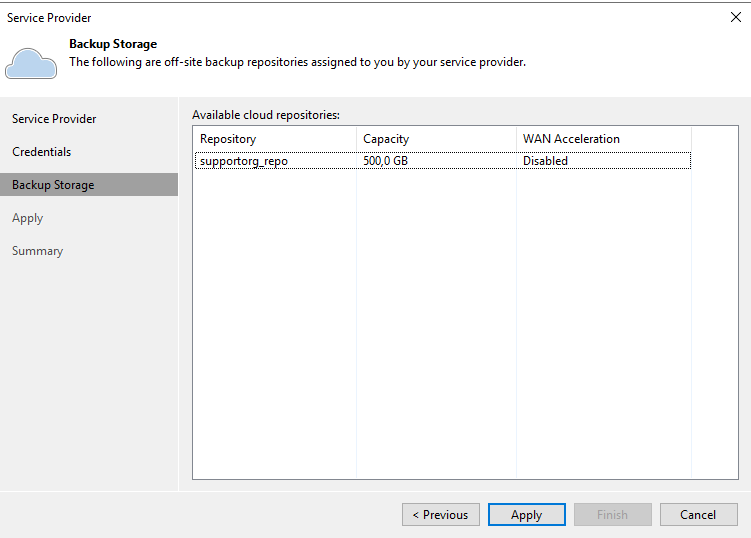
Task: Click the WAN Acceleration column header
Action: click(x=604, y=139)
